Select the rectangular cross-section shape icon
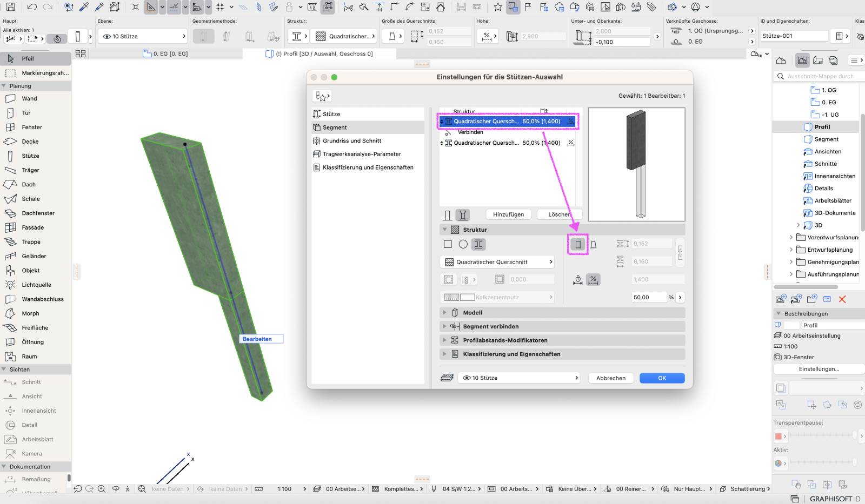The width and height of the screenshot is (865, 504). [448, 244]
